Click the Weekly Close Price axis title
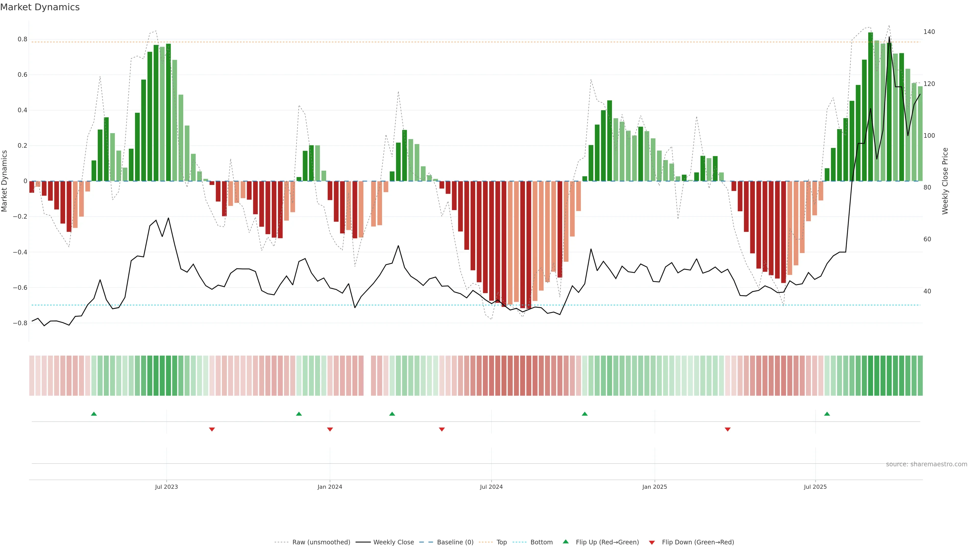980x551 pixels. (945, 181)
